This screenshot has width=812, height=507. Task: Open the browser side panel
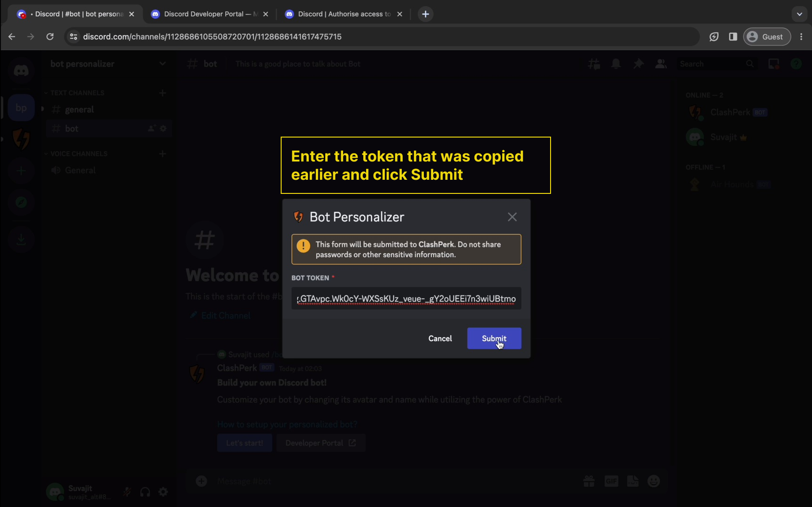coord(733,37)
